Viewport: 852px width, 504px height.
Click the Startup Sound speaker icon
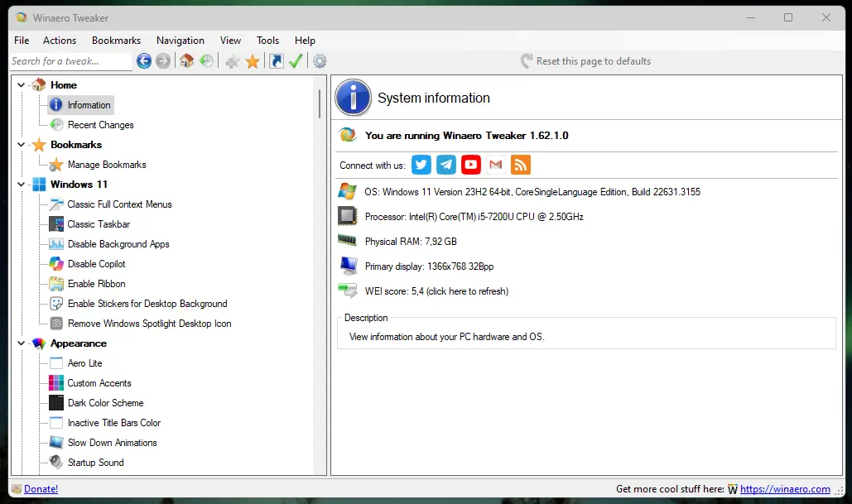click(56, 462)
